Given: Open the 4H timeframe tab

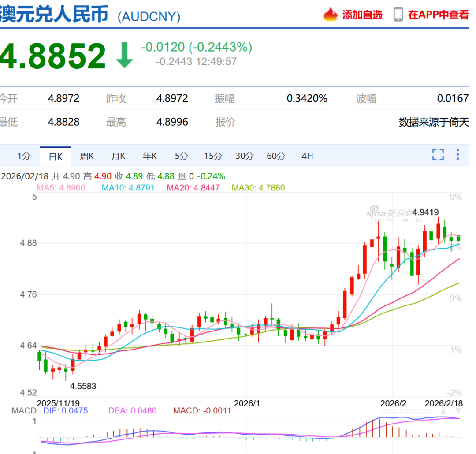Looking at the screenshot, I should pyautogui.click(x=307, y=156).
